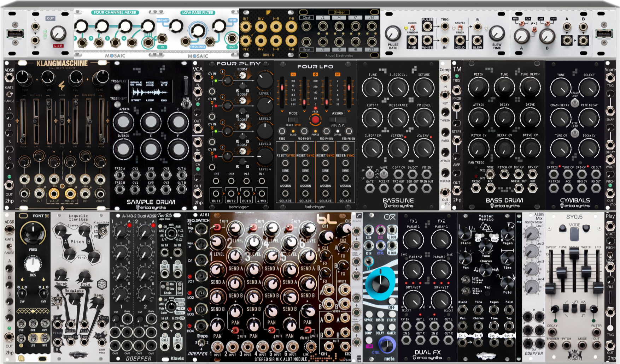Flip the VCF BP/LP switch on Bassline
This screenshot has height=364, width=620.
point(370,174)
